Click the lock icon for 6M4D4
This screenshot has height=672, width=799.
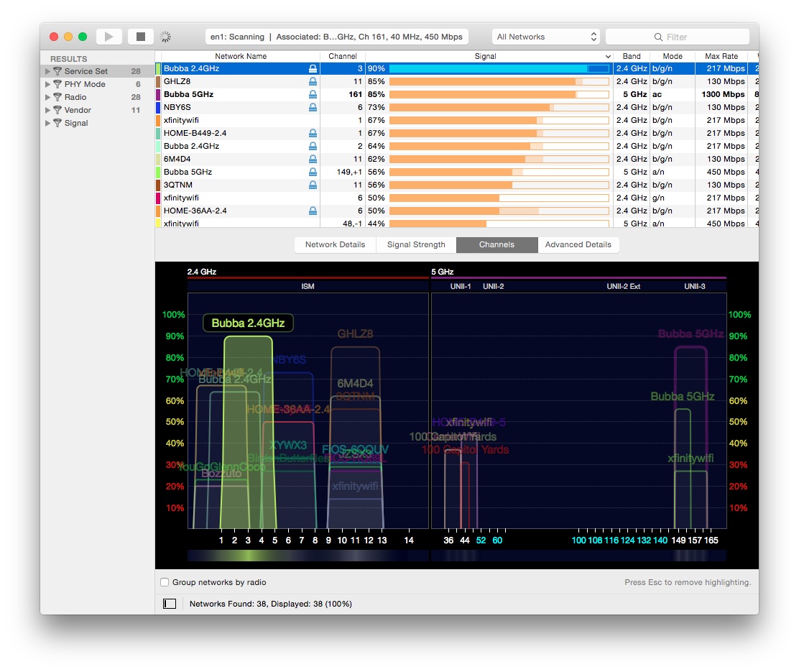(x=313, y=159)
